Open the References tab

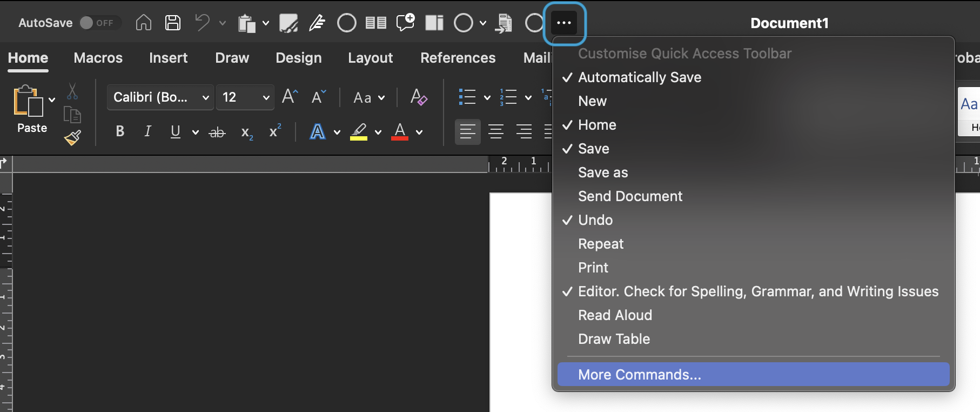pyautogui.click(x=458, y=58)
